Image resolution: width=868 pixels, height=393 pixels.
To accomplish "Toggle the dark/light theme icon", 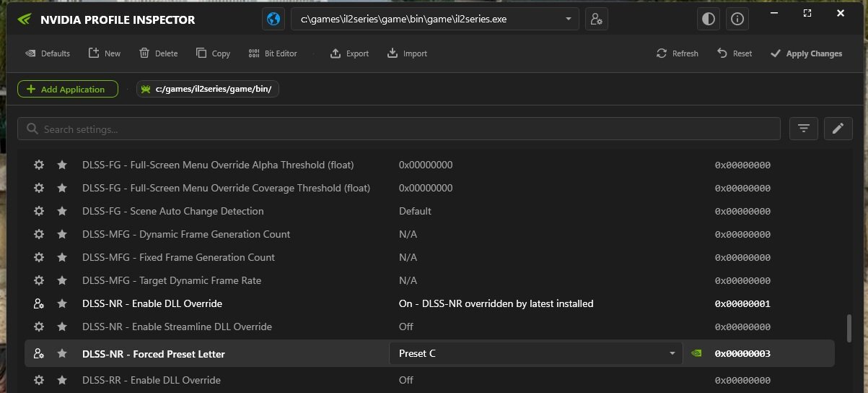I will tap(709, 20).
